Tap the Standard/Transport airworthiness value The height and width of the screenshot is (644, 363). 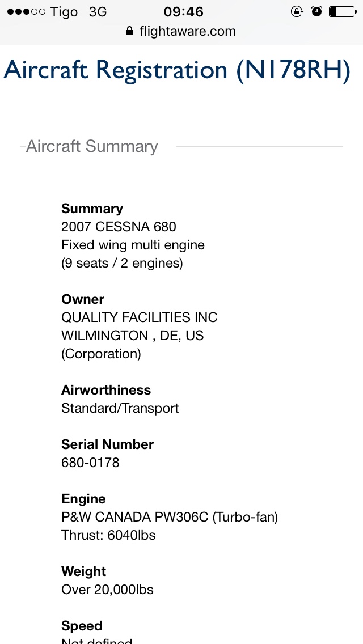(120, 408)
